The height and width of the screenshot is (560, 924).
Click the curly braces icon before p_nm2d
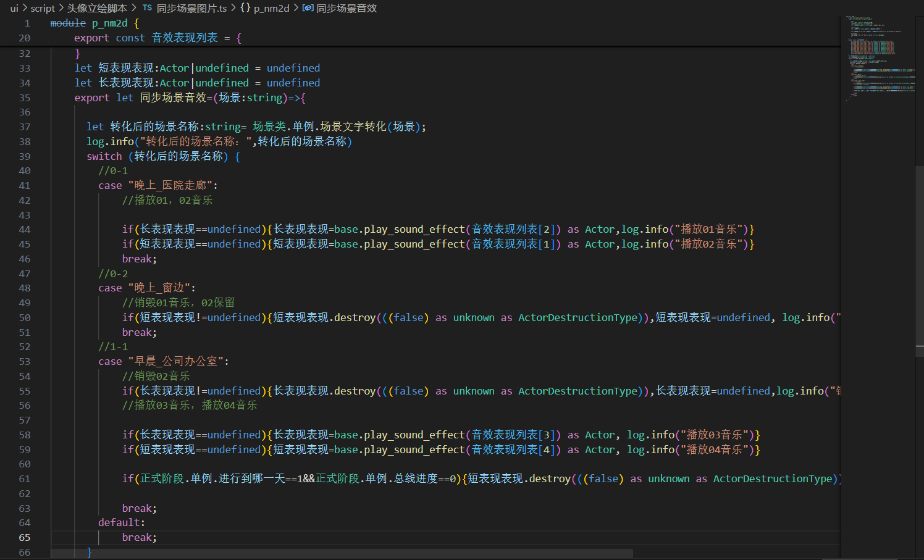(x=245, y=8)
